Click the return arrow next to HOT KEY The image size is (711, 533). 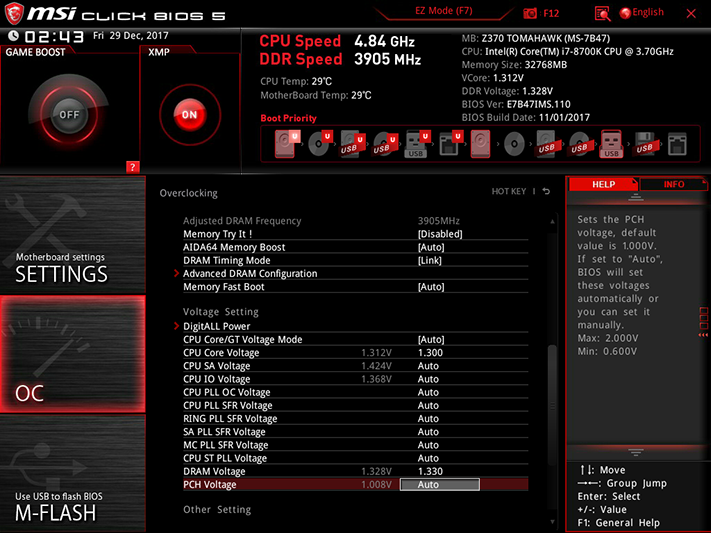[x=546, y=191]
